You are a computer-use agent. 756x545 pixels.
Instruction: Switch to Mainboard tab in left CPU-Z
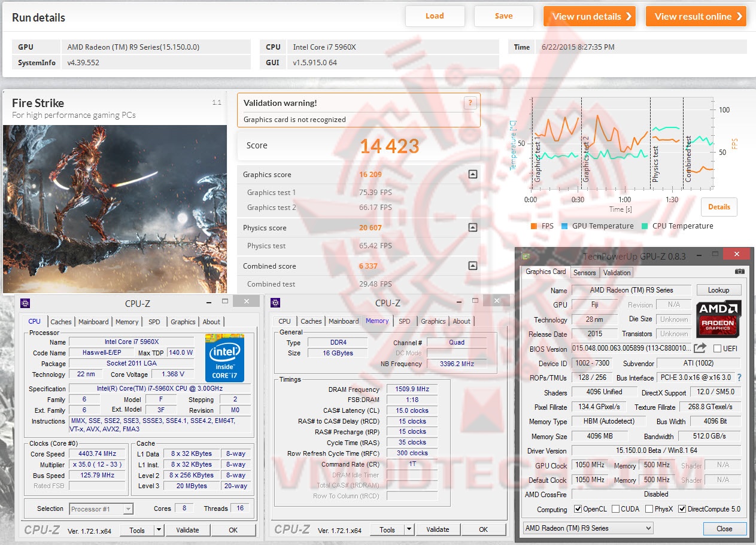[x=94, y=322]
